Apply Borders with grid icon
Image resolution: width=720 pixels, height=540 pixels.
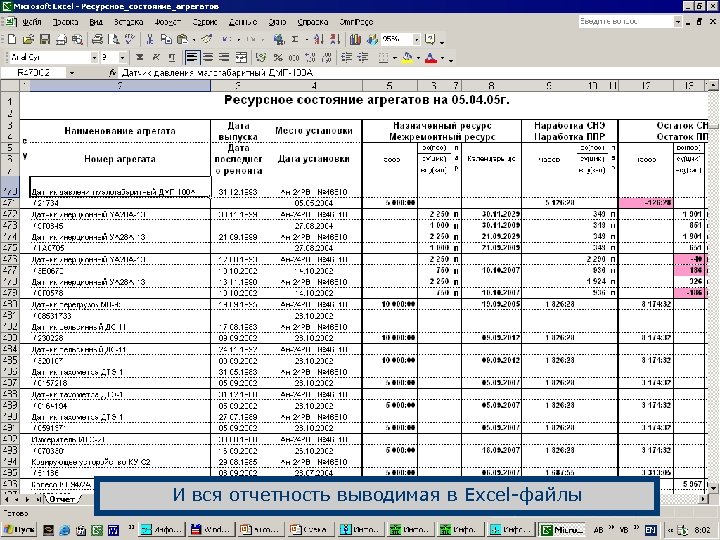[x=383, y=57]
